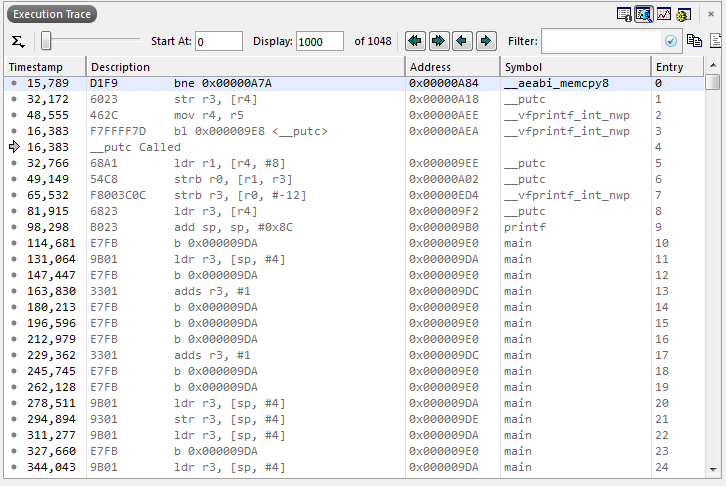Click the vertical scrollbar thumb

[x=712, y=83]
